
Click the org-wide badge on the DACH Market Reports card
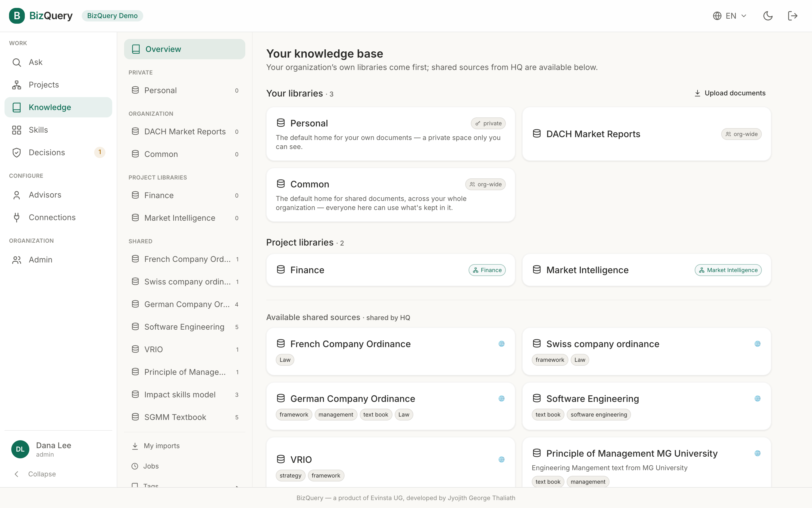pos(741,134)
